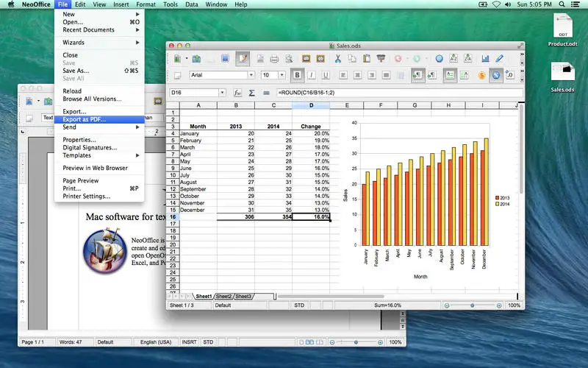This screenshot has width=588, height=368.
Task: Expand the Templates submenu
Action: pyautogui.click(x=99, y=155)
